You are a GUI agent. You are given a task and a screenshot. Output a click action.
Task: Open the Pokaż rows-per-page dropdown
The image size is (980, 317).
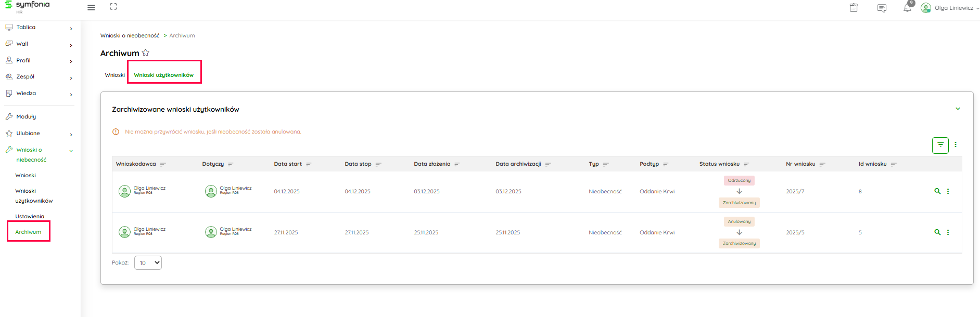[x=148, y=263]
